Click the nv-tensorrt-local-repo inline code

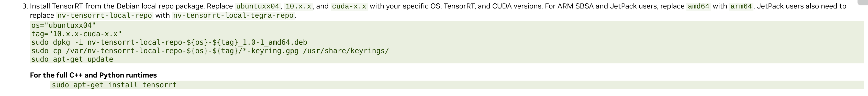(x=105, y=16)
